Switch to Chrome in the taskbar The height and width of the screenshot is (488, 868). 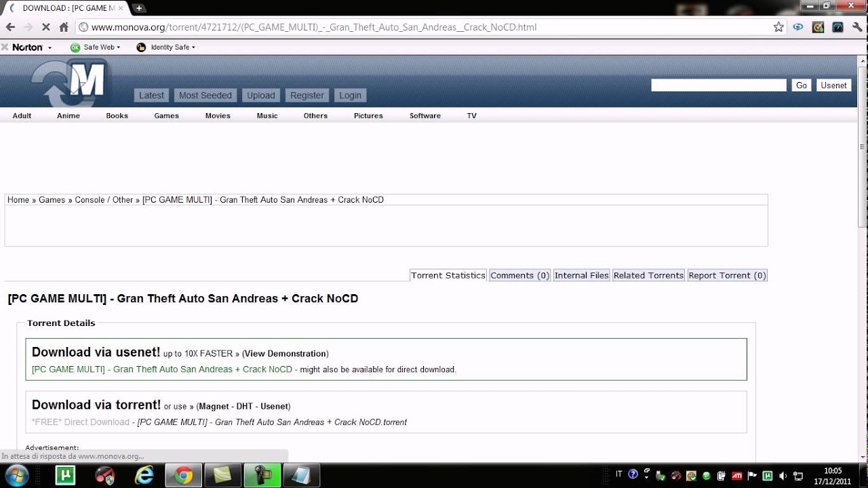point(183,476)
